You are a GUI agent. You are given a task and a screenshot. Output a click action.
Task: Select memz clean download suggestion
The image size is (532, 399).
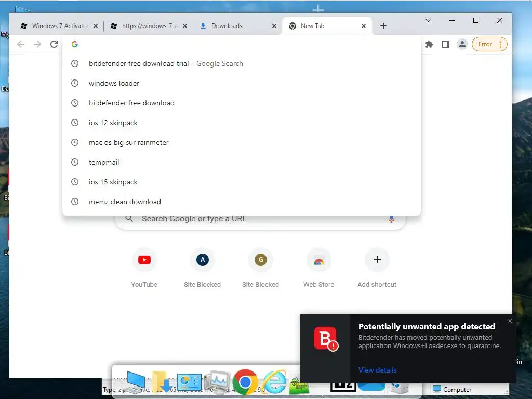(x=242, y=202)
